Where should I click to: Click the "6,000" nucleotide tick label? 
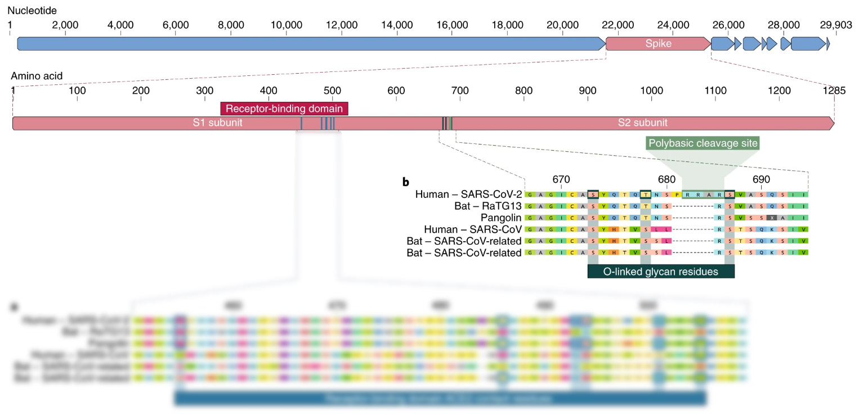pyautogui.click(x=175, y=25)
